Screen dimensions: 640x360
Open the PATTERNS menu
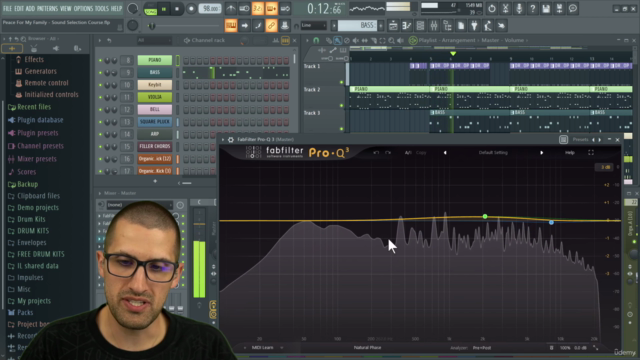48,9
